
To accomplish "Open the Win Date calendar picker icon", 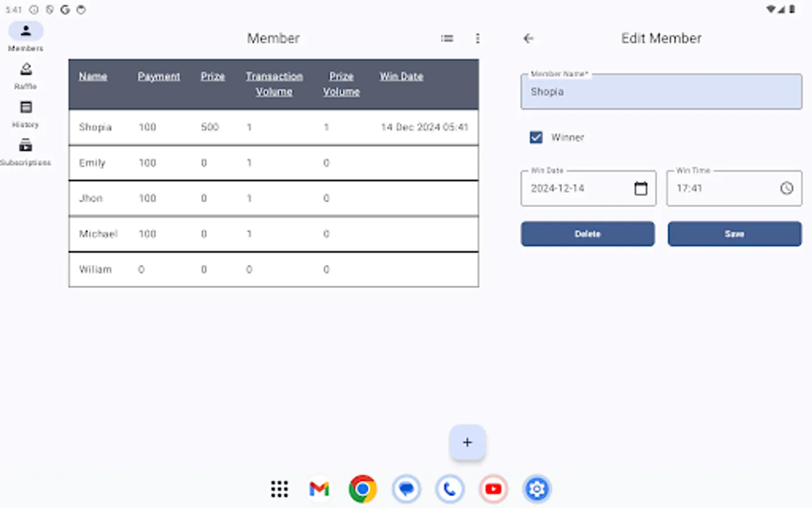I will pyautogui.click(x=641, y=188).
